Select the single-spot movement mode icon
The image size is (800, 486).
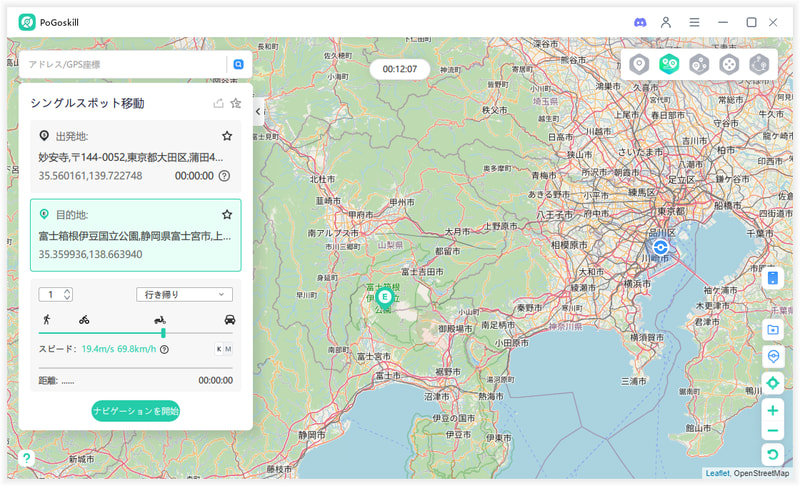[669, 65]
